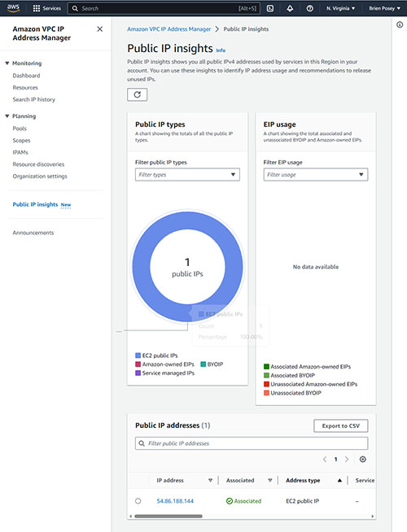
Task: Sort by Address type column arrow
Action: point(339,481)
